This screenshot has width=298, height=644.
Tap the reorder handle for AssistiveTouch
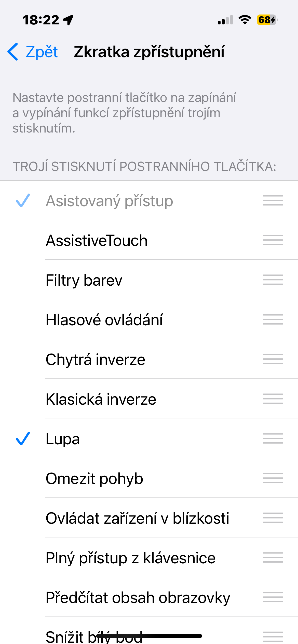pyautogui.click(x=273, y=240)
